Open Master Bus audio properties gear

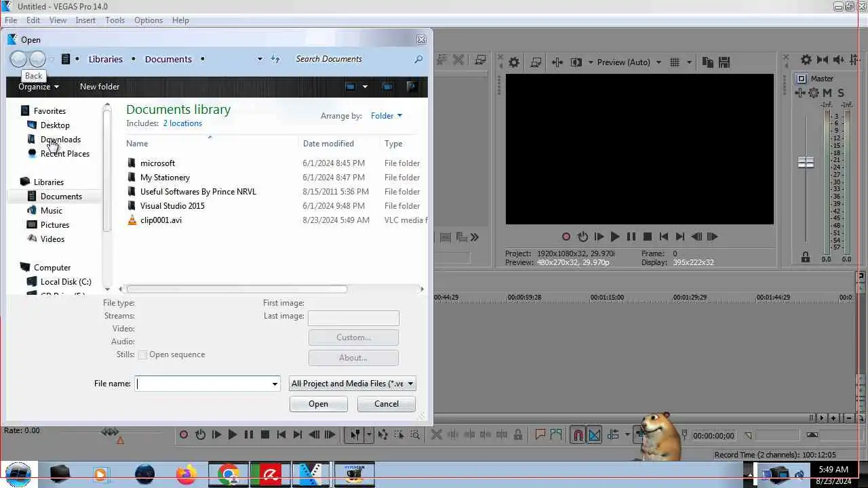coord(806,60)
